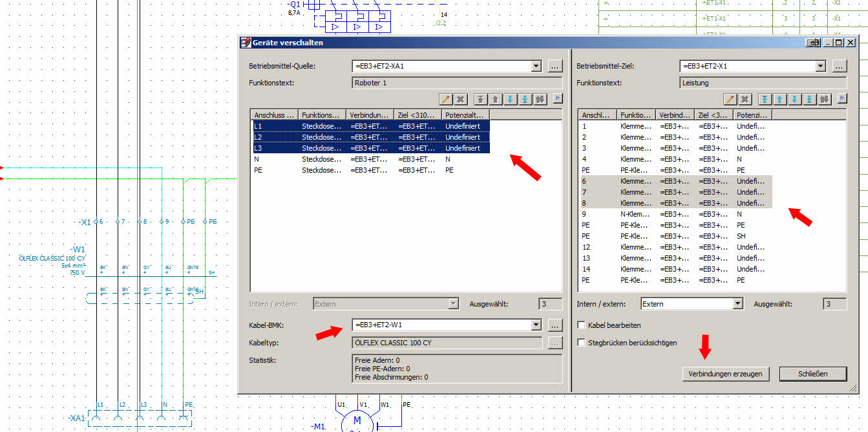Move selected source connections to the top
This screenshot has height=432, width=868.
(x=480, y=99)
